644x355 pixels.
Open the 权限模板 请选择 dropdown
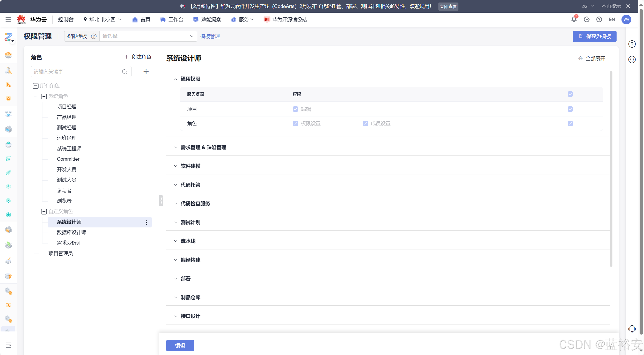point(148,36)
